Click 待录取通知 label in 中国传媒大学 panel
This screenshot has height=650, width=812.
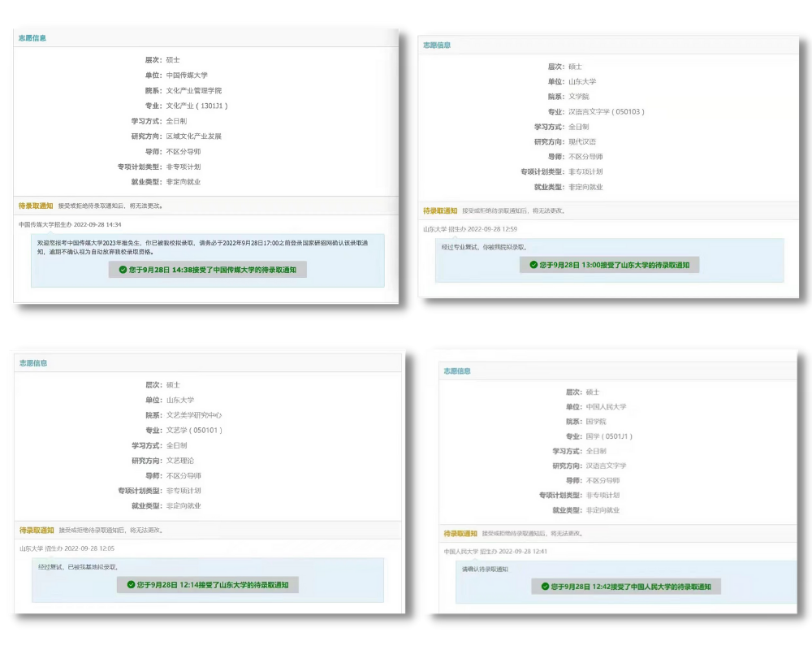pos(36,206)
